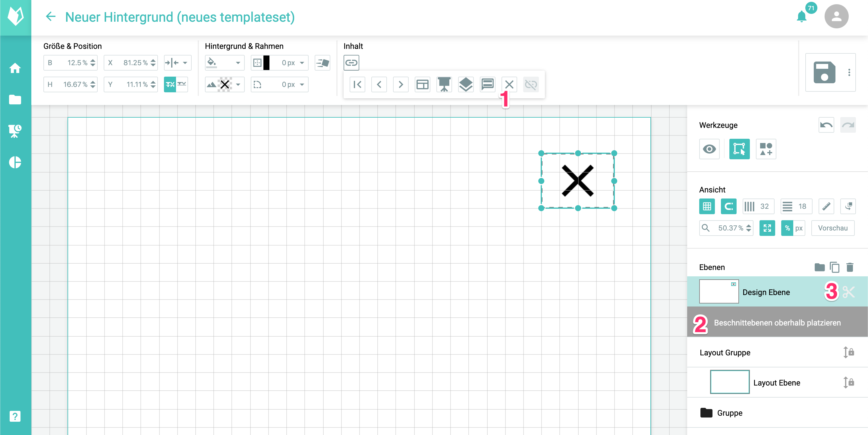
Task: Switch units to px
Action: [x=799, y=228]
